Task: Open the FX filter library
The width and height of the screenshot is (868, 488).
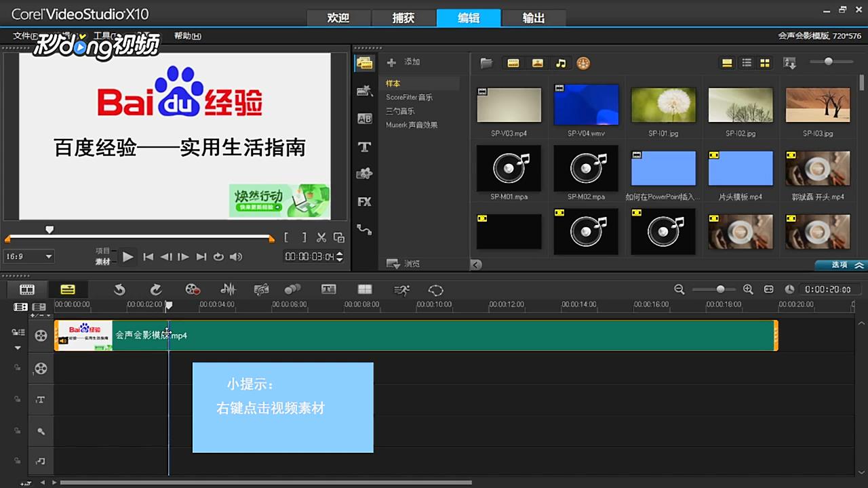Action: (364, 201)
